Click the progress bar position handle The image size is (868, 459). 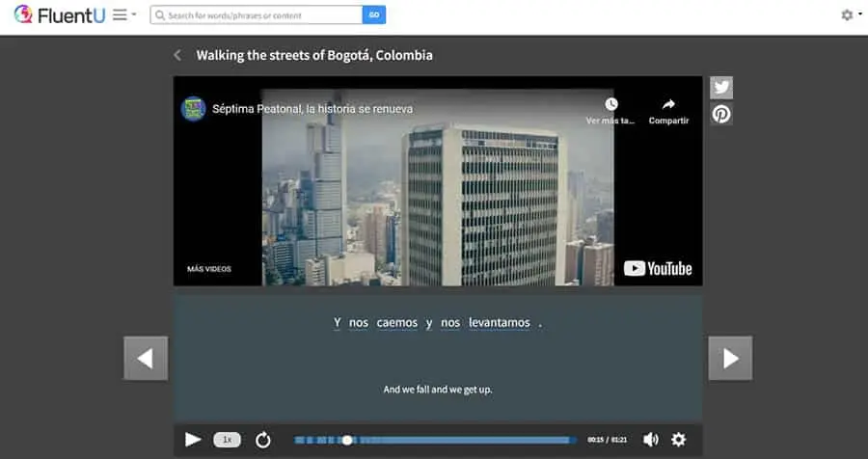click(347, 440)
